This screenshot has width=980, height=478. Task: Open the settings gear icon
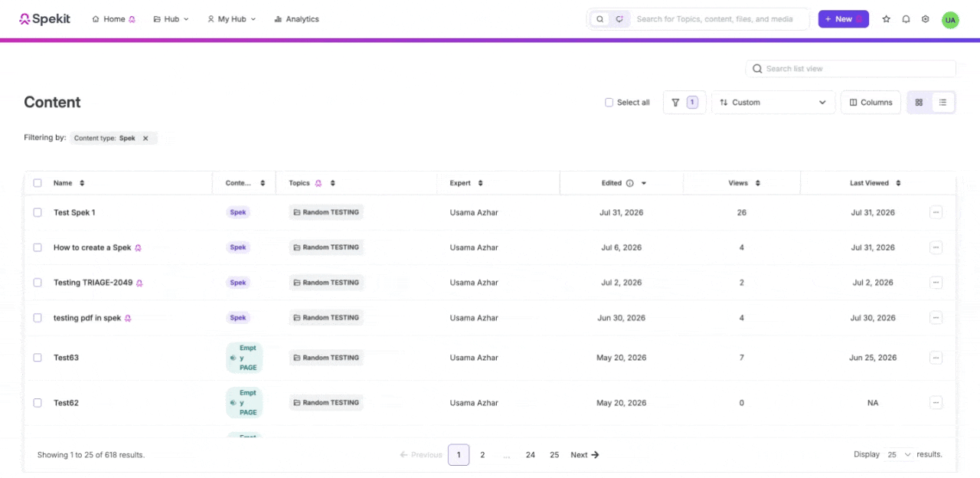925,19
